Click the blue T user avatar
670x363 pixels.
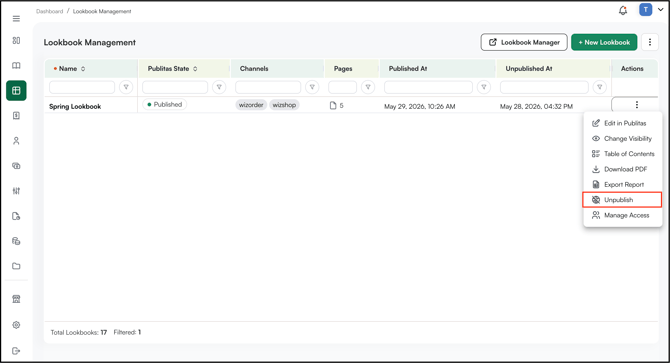[x=645, y=9]
